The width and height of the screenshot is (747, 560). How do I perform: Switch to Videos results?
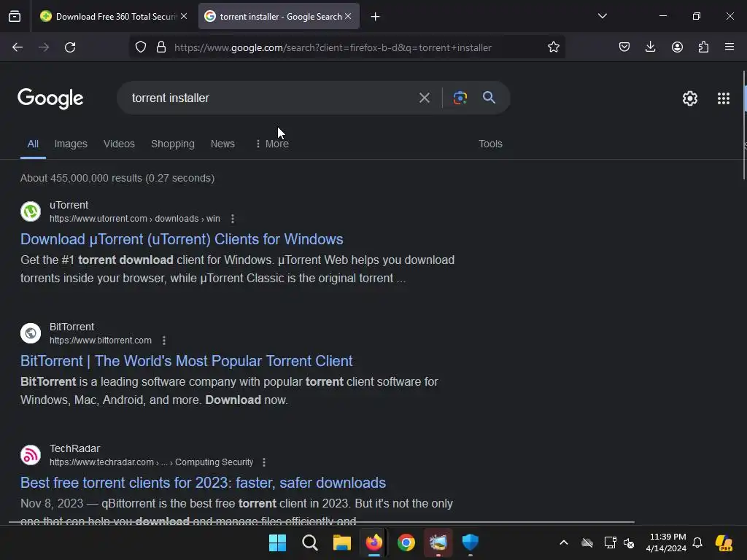[x=119, y=144]
